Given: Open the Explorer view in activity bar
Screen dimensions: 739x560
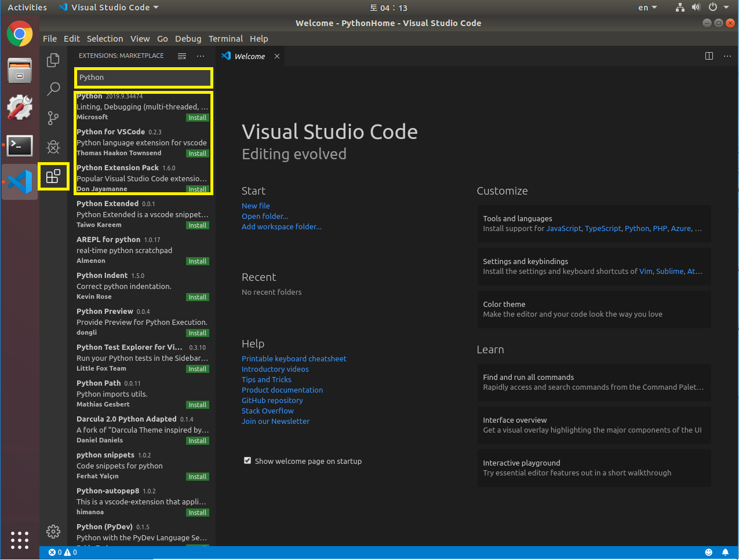Looking at the screenshot, I should (x=53, y=60).
